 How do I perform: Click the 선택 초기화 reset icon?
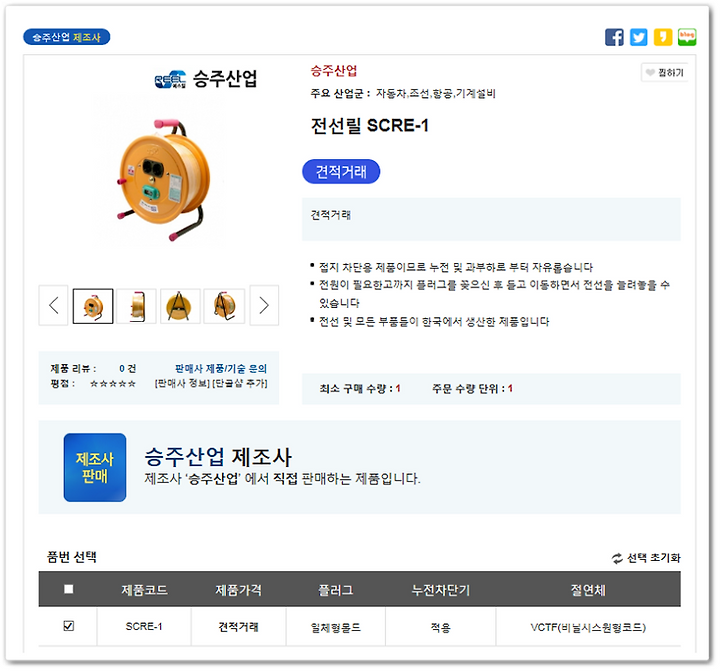(x=617, y=558)
